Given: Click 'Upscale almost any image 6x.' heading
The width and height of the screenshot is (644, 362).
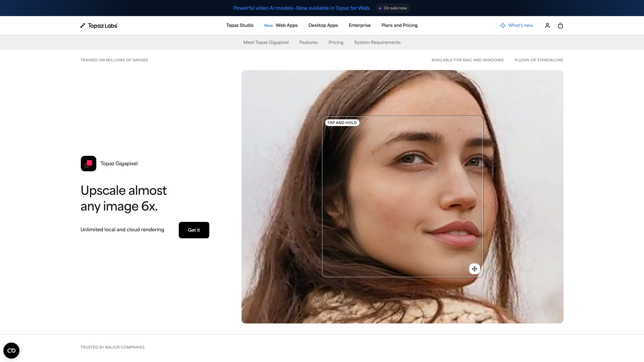Looking at the screenshot, I should (124, 198).
